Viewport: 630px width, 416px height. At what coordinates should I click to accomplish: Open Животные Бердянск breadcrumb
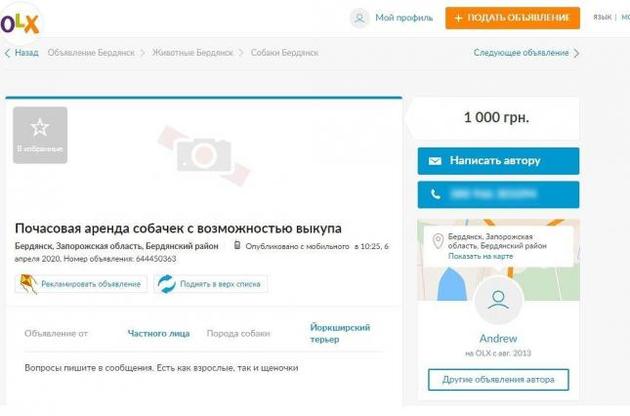tap(192, 53)
